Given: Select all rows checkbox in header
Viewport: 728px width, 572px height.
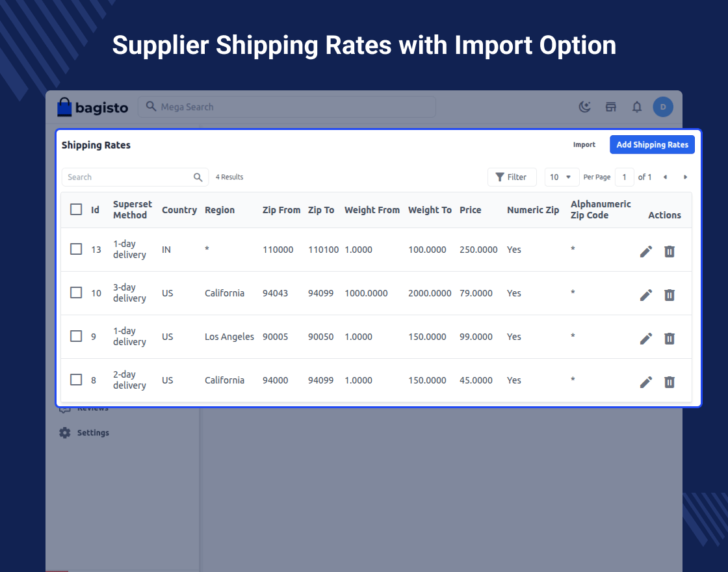Looking at the screenshot, I should [x=76, y=209].
